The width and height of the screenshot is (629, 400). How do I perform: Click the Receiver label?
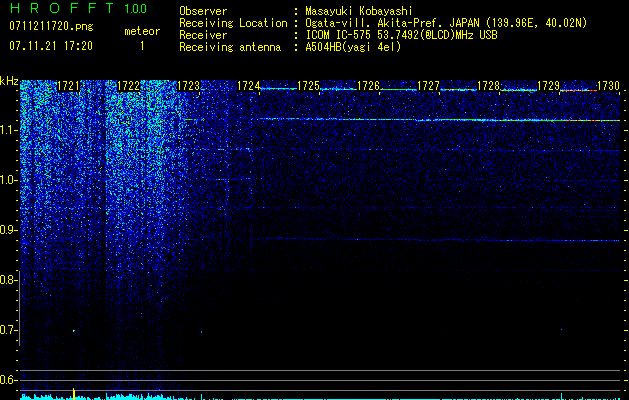tap(203, 35)
